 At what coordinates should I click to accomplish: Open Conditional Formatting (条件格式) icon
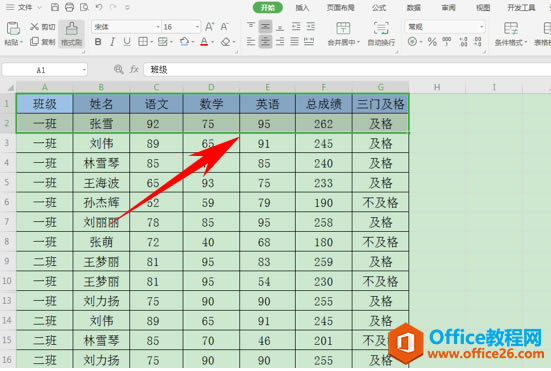click(511, 28)
